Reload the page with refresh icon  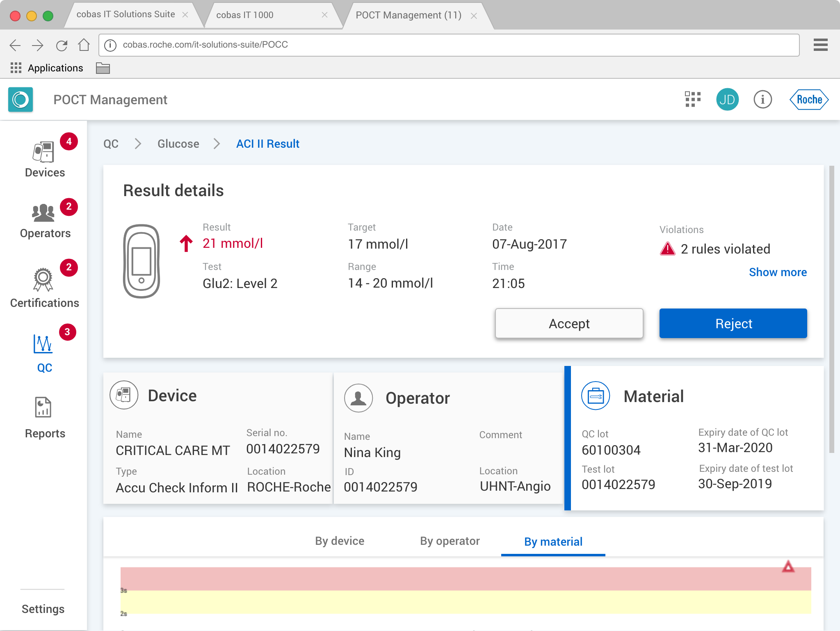tap(62, 45)
